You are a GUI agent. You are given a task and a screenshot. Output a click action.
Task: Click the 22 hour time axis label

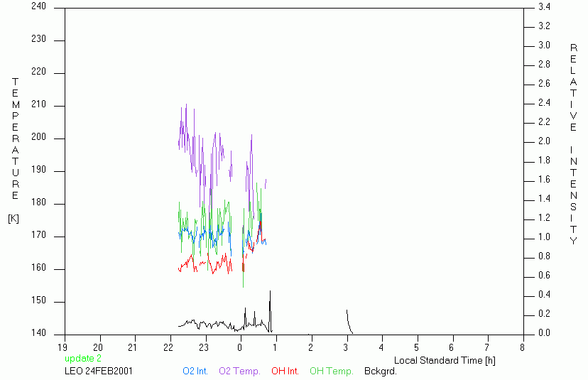click(x=168, y=347)
